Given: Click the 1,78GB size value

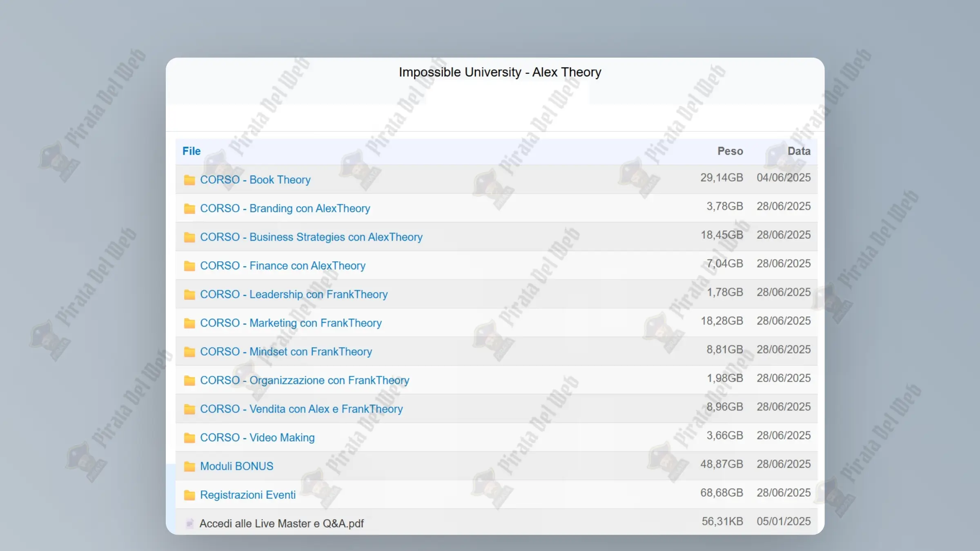Looking at the screenshot, I should click(725, 292).
